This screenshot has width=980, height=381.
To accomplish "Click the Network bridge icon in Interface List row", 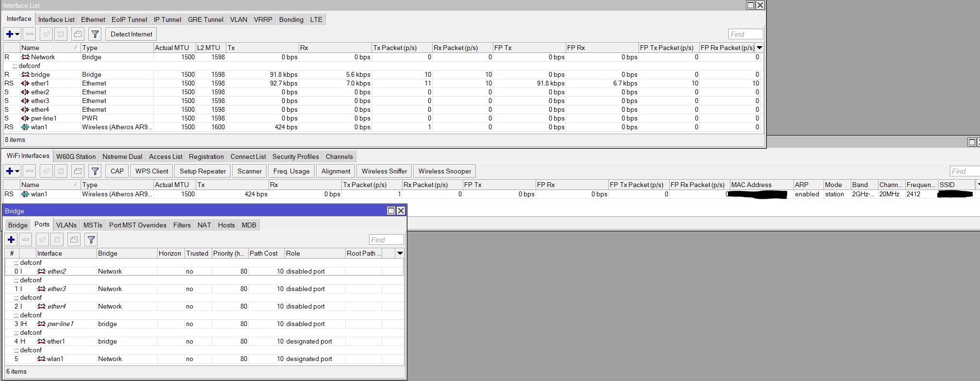I will pos(25,57).
